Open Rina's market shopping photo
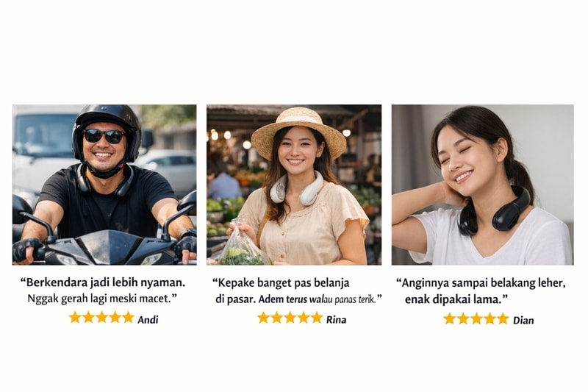The height and width of the screenshot is (392, 588). click(x=294, y=185)
